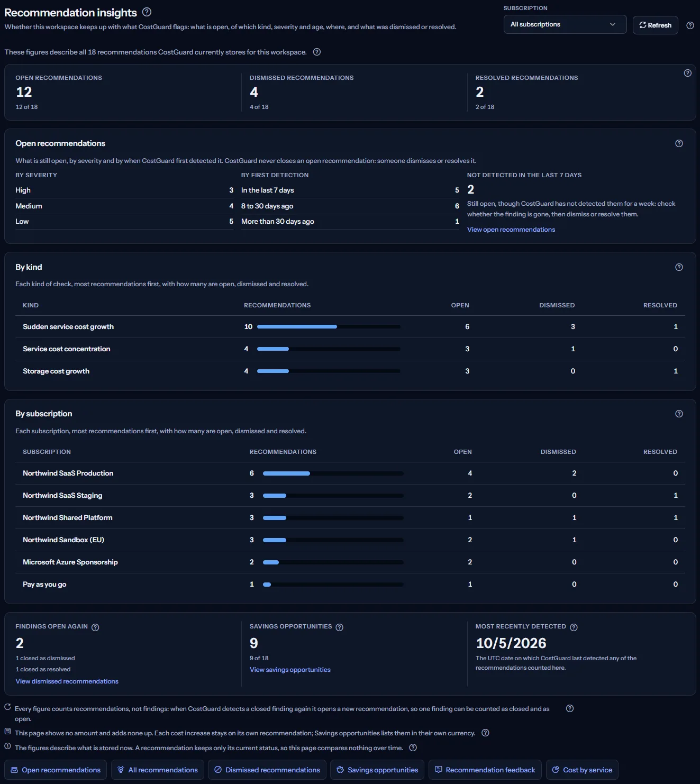Click the "High" severity row label
Image resolution: width=700 pixels, height=784 pixels.
(x=23, y=190)
